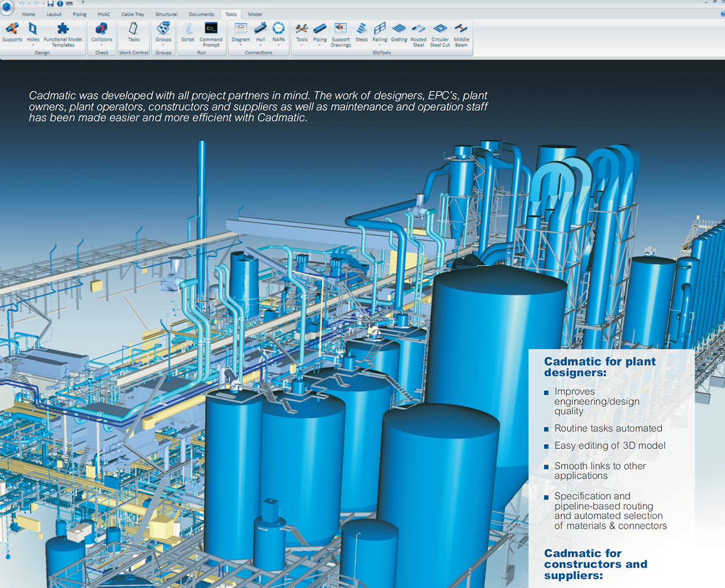Open the Tasks work control tool
725x588 pixels.
click(134, 33)
